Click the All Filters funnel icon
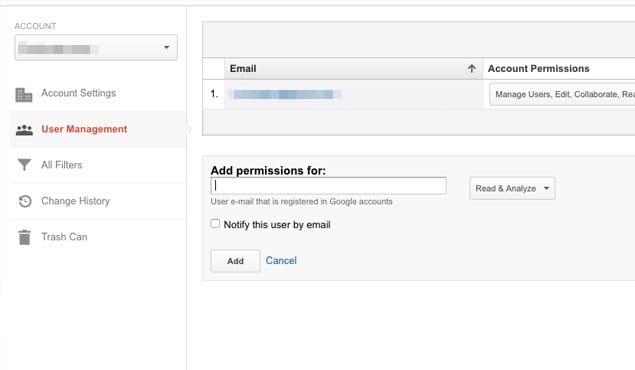The height and width of the screenshot is (370, 635). [24, 164]
